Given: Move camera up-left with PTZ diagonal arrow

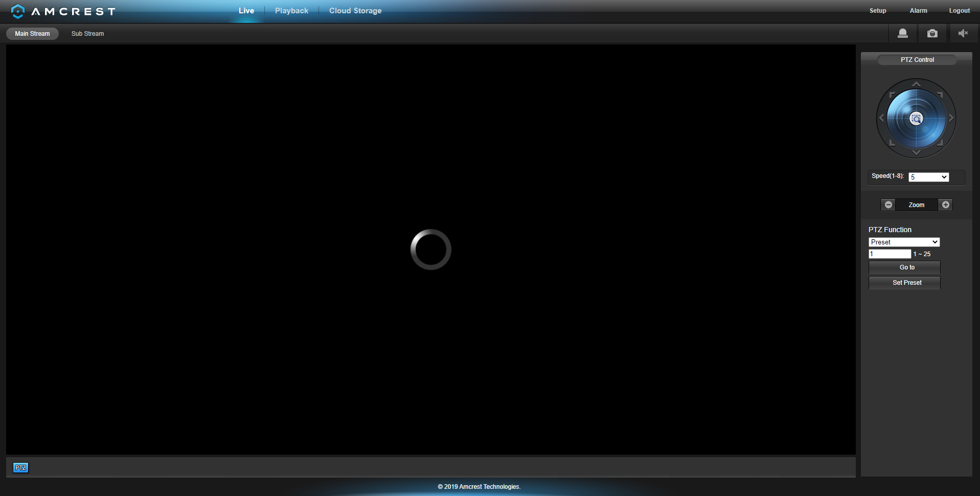Looking at the screenshot, I should pos(892,95).
